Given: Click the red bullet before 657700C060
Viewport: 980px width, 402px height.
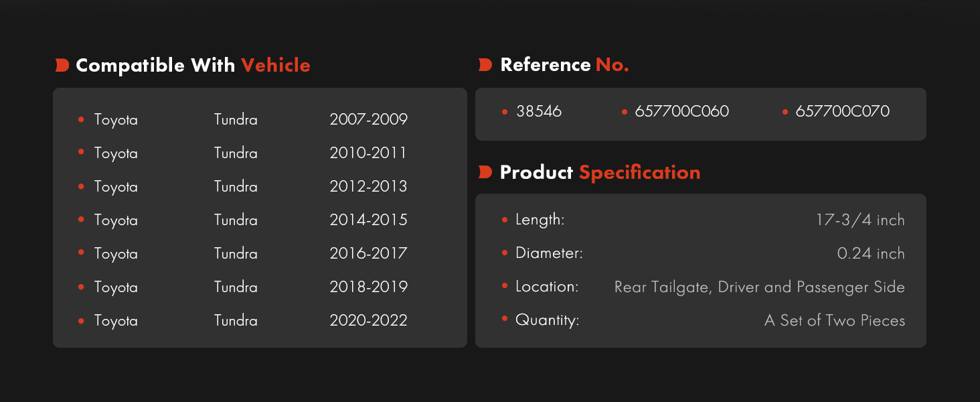Looking at the screenshot, I should (625, 112).
